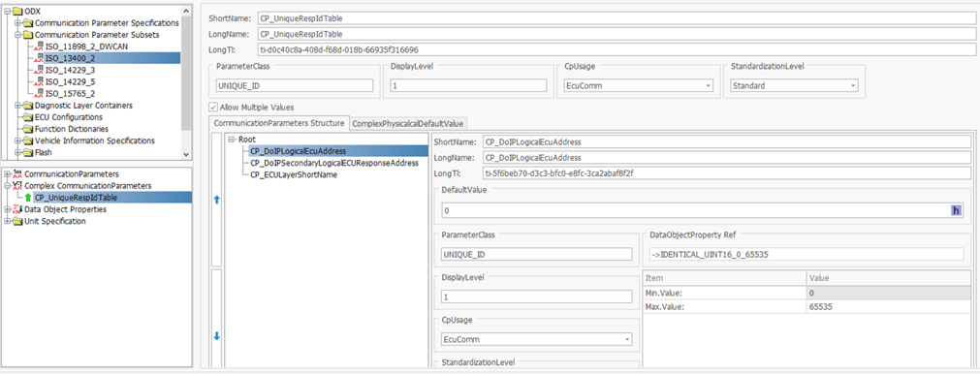Click the top LongTi input field

tap(616, 49)
